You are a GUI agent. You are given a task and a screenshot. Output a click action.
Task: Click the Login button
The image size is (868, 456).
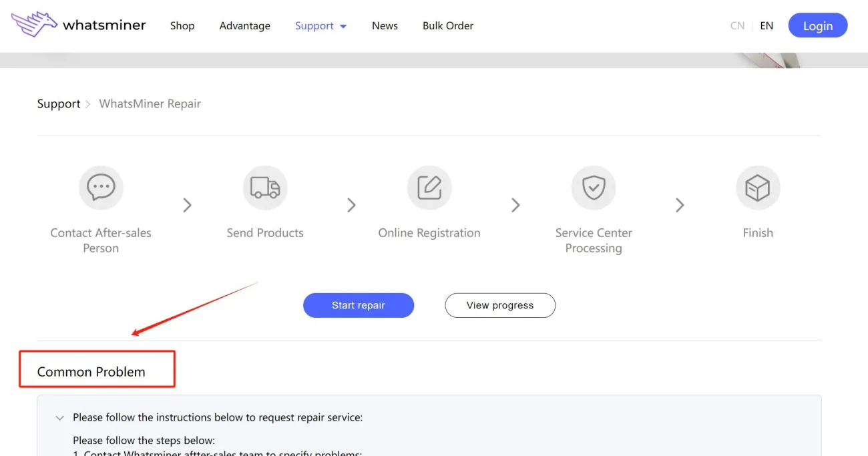(x=817, y=26)
